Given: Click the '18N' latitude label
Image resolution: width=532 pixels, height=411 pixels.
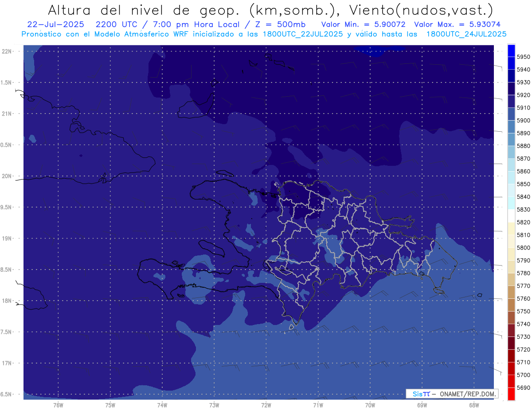Looking at the screenshot, I should click(7, 301).
